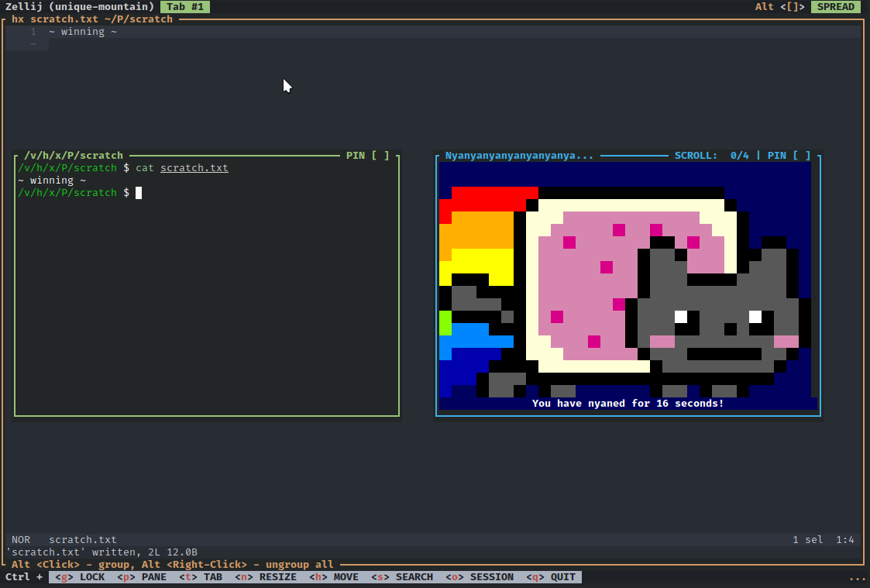Click the ellipsis at status bar end

pyautogui.click(x=858, y=577)
